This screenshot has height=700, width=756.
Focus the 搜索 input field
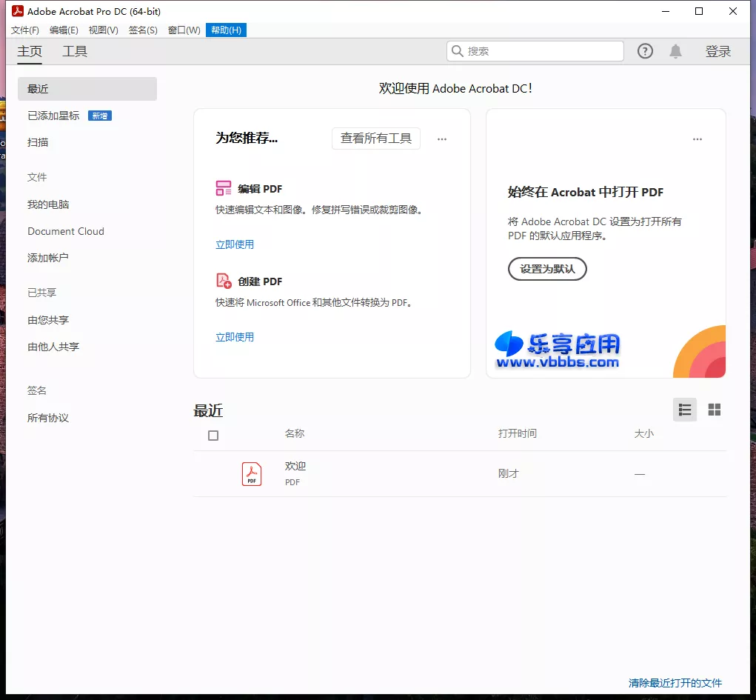pos(535,51)
